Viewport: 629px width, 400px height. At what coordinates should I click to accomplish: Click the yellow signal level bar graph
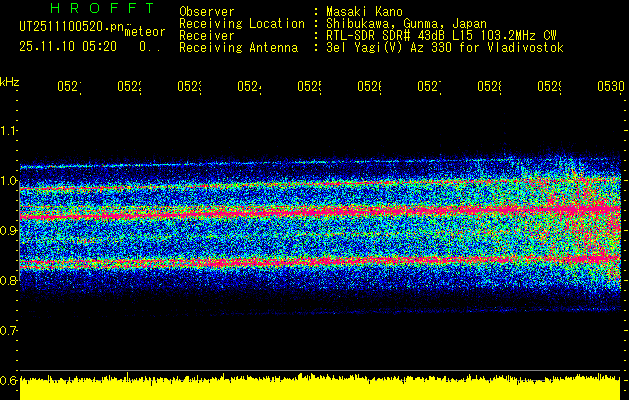coord(320,387)
